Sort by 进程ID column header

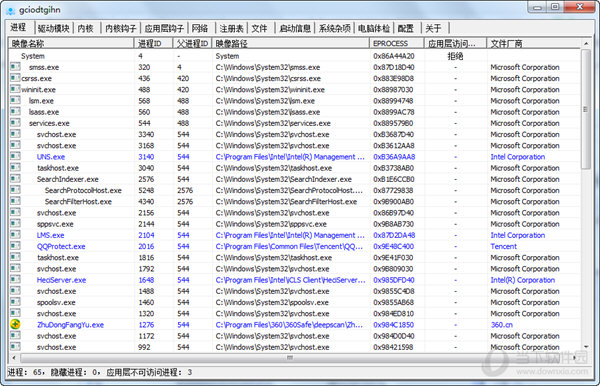[153, 43]
